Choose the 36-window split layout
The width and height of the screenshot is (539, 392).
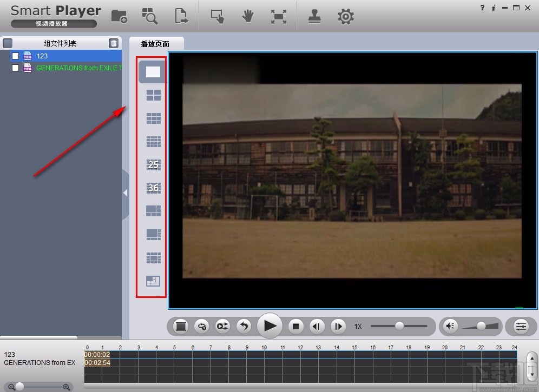click(153, 188)
